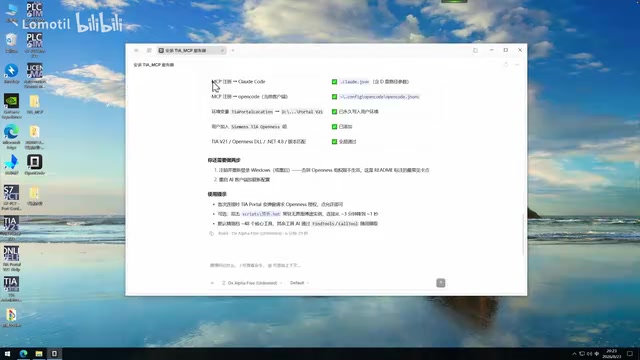Viewport: 640px width, 360px height.
Task: Click the green check for opencode.json row
Action: coord(334,97)
